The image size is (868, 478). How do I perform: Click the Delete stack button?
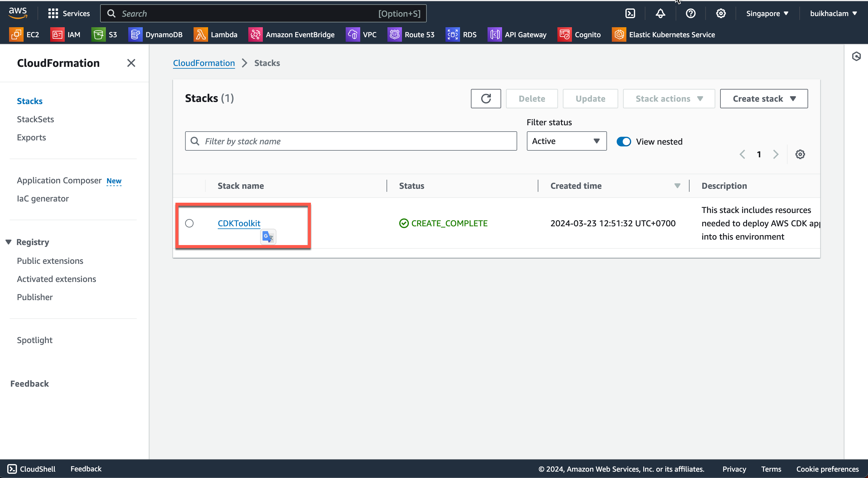[x=532, y=98]
